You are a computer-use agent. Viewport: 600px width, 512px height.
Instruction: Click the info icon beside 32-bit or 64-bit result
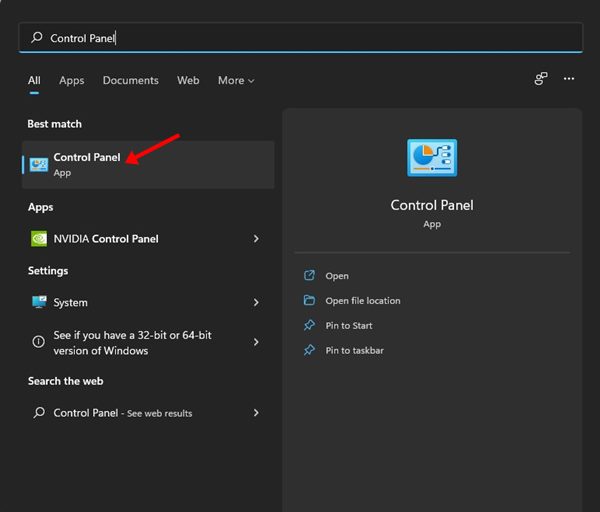pyautogui.click(x=39, y=342)
